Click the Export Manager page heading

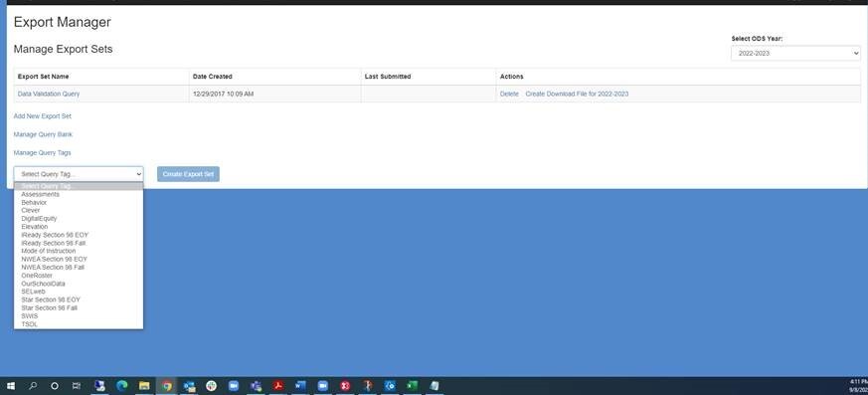click(x=62, y=22)
